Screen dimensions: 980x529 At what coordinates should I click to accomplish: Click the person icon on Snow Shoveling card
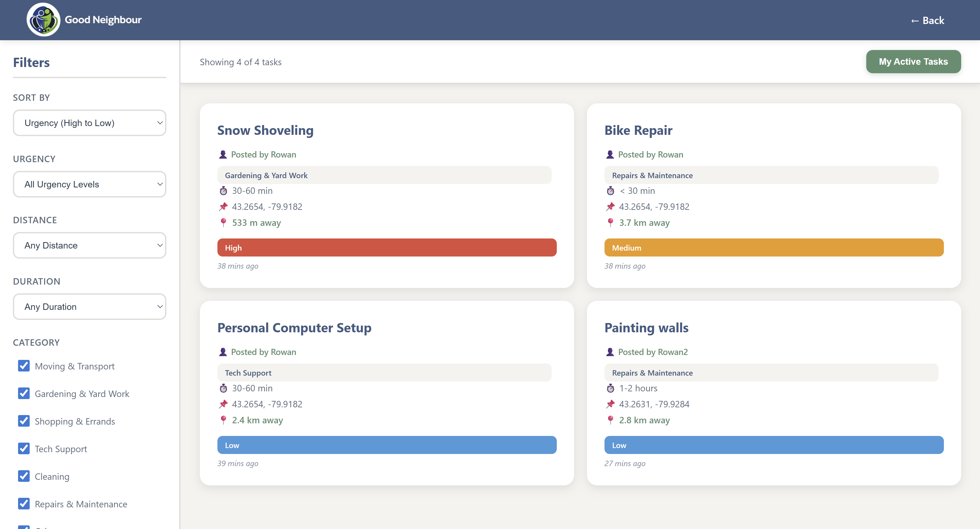223,154
